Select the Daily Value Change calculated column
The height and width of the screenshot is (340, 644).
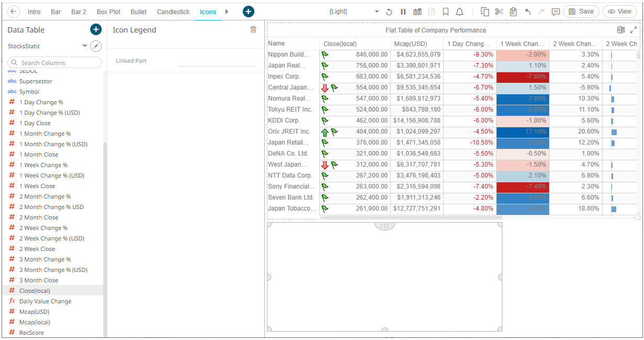[45, 301]
